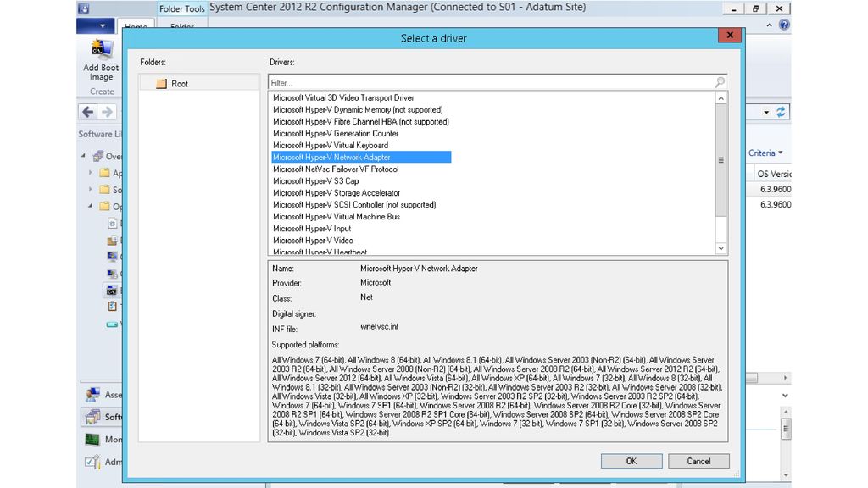Click the OS Version column header

tap(775, 174)
